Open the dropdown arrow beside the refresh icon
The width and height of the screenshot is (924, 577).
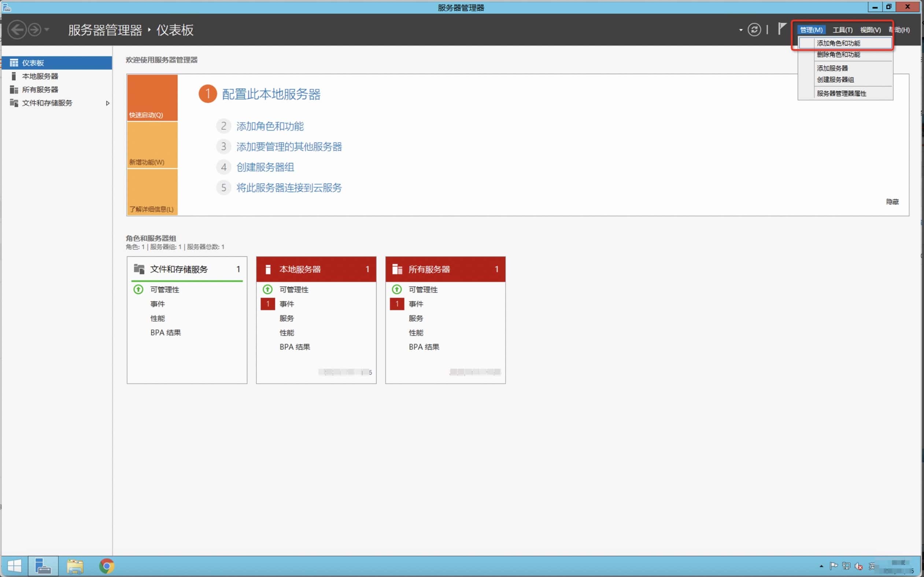pos(740,30)
